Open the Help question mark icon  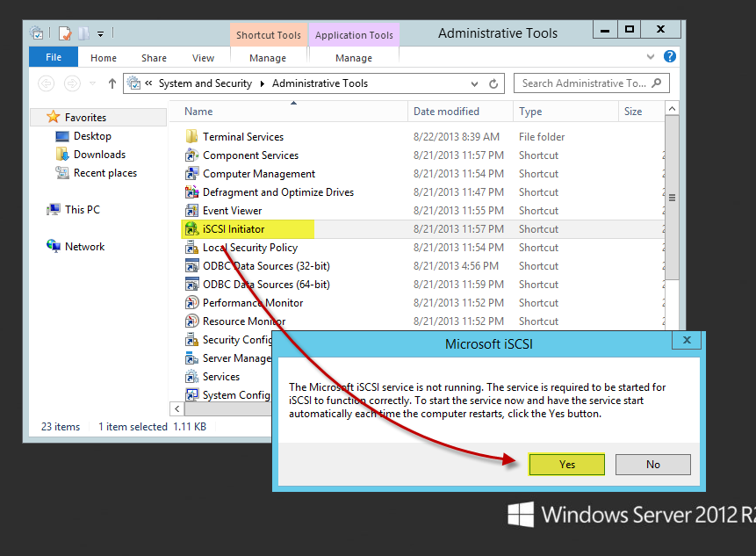pyautogui.click(x=670, y=56)
